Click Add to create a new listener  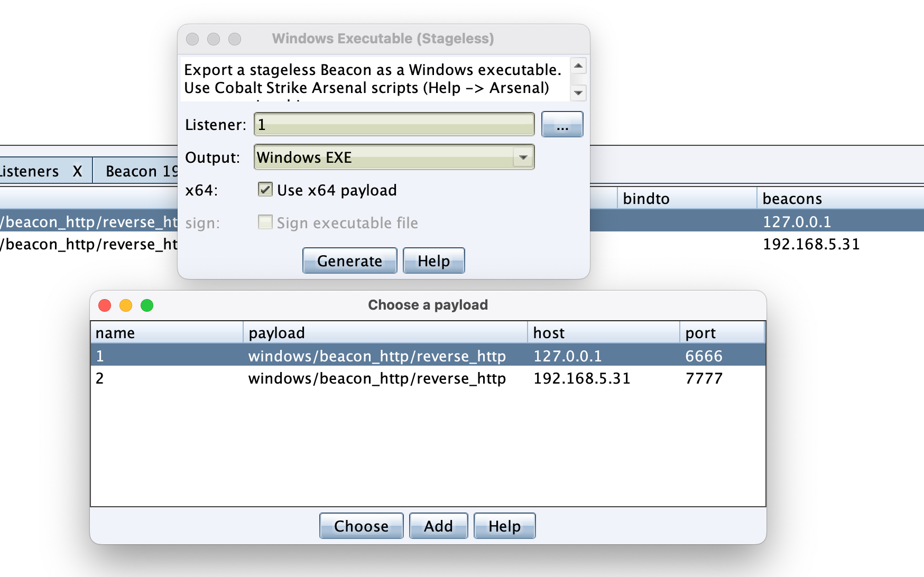(438, 526)
